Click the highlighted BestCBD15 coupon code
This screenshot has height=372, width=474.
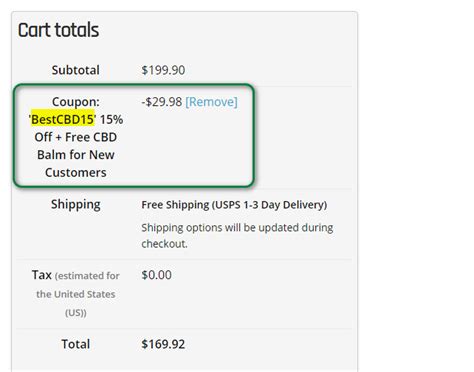(x=62, y=119)
